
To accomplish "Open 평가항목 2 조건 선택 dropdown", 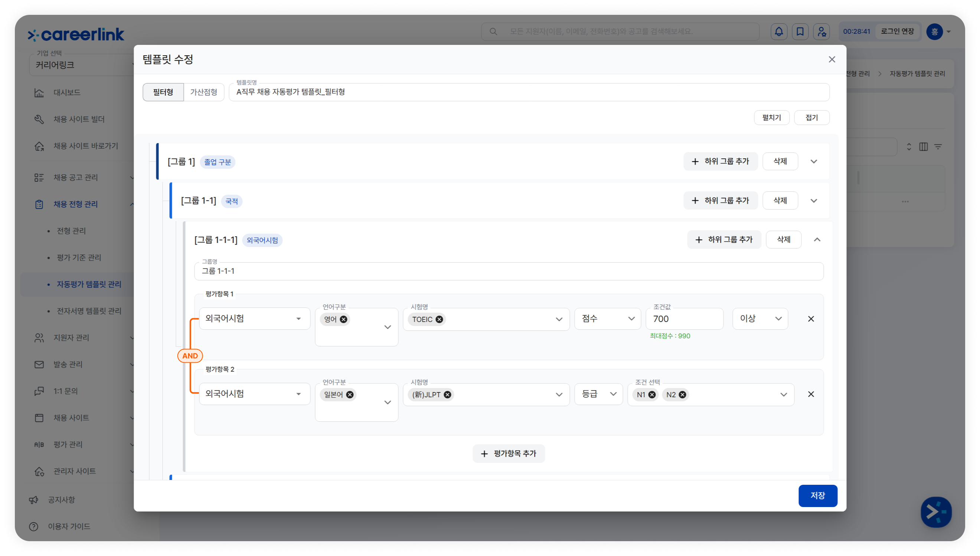I will (x=710, y=395).
